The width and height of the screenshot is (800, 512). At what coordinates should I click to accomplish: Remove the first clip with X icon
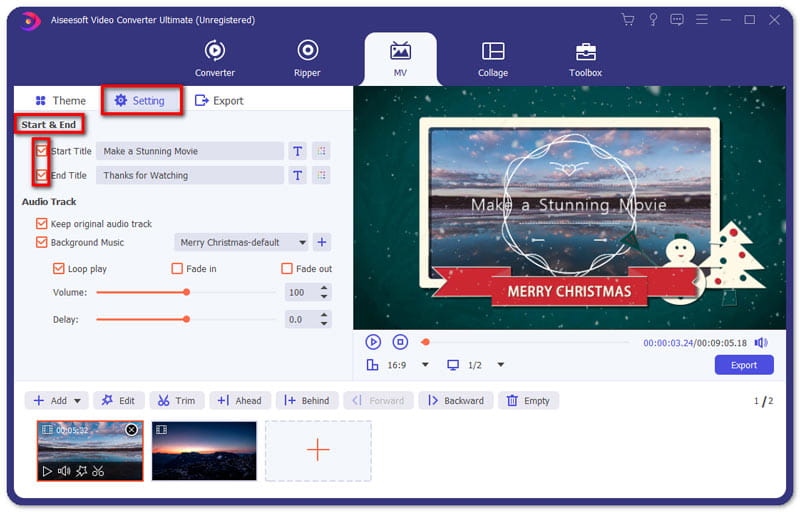[x=132, y=429]
